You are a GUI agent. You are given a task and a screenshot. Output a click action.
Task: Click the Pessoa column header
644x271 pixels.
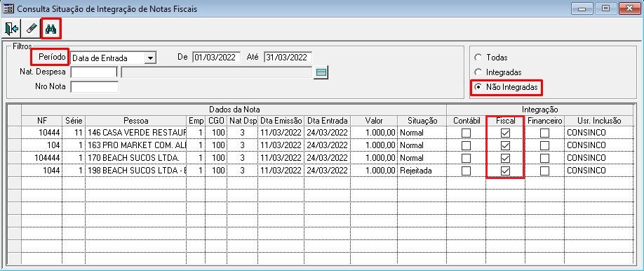(x=136, y=121)
